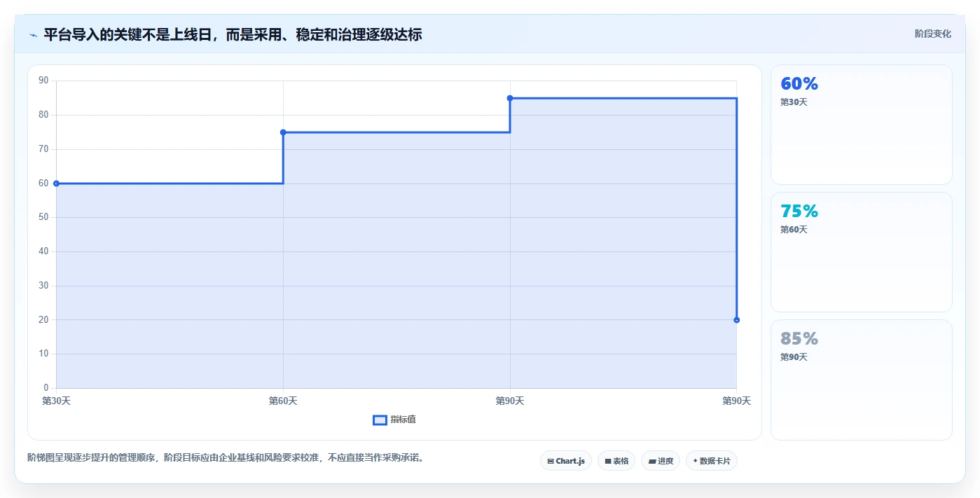
Task: Click the 指标值 legend label
Action: point(403,420)
